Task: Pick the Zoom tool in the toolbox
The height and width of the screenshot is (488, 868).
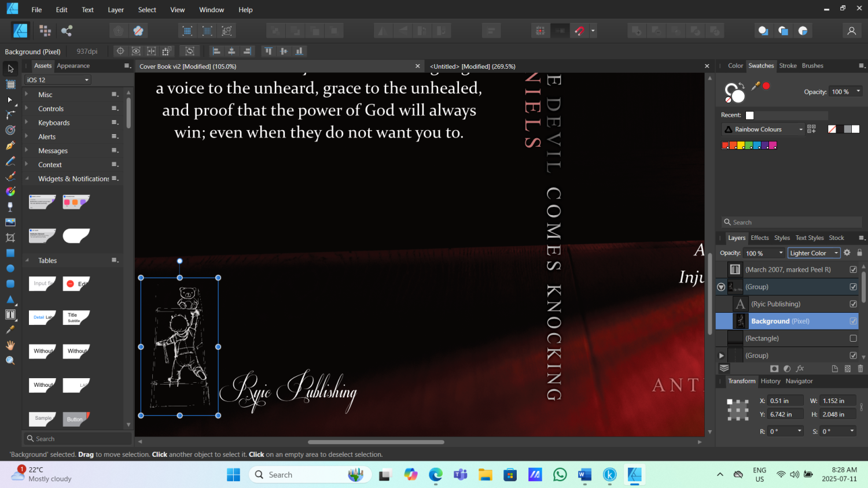Action: pyautogui.click(x=10, y=360)
